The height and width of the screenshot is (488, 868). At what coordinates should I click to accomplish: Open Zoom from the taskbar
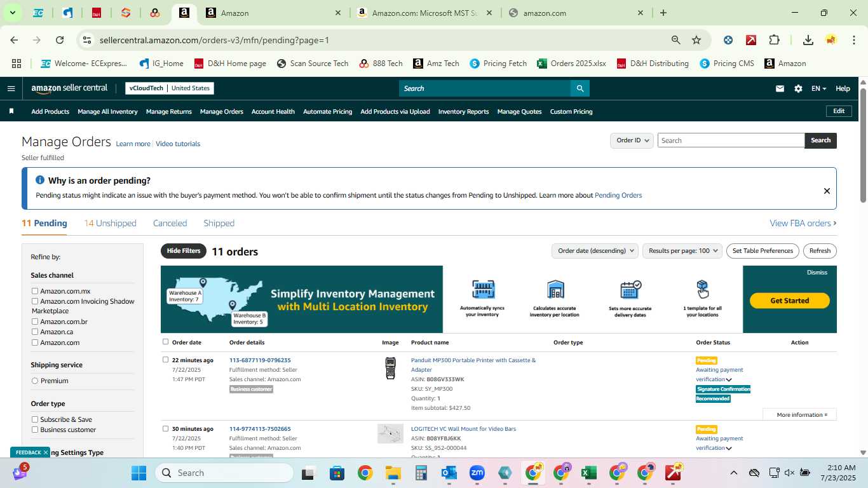(477, 473)
